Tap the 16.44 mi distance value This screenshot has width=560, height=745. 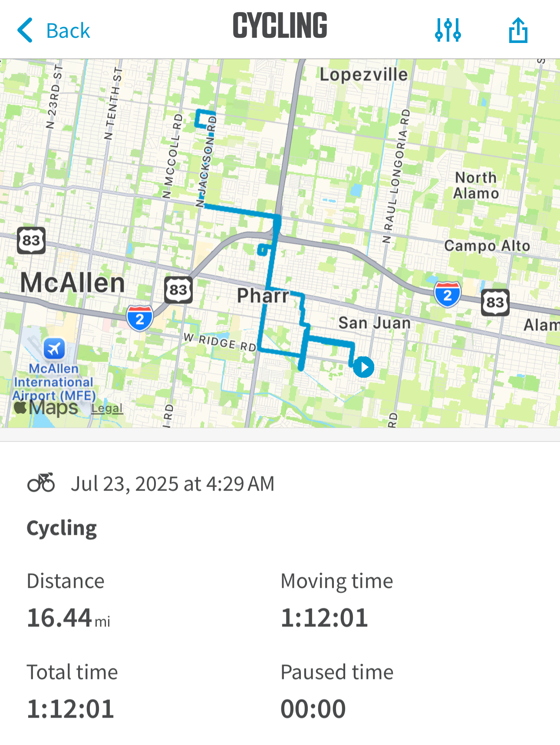click(x=68, y=618)
